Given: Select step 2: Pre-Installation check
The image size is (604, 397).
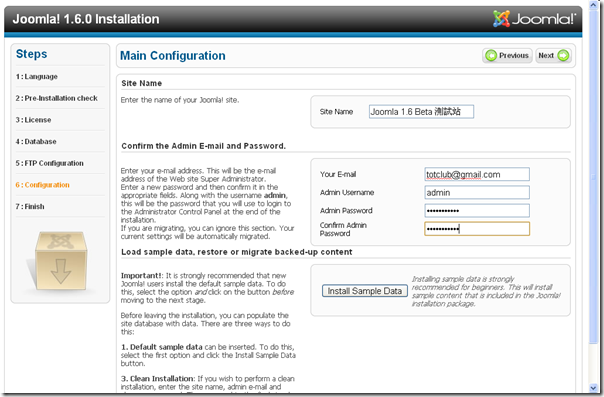Looking at the screenshot, I should (x=56, y=98).
